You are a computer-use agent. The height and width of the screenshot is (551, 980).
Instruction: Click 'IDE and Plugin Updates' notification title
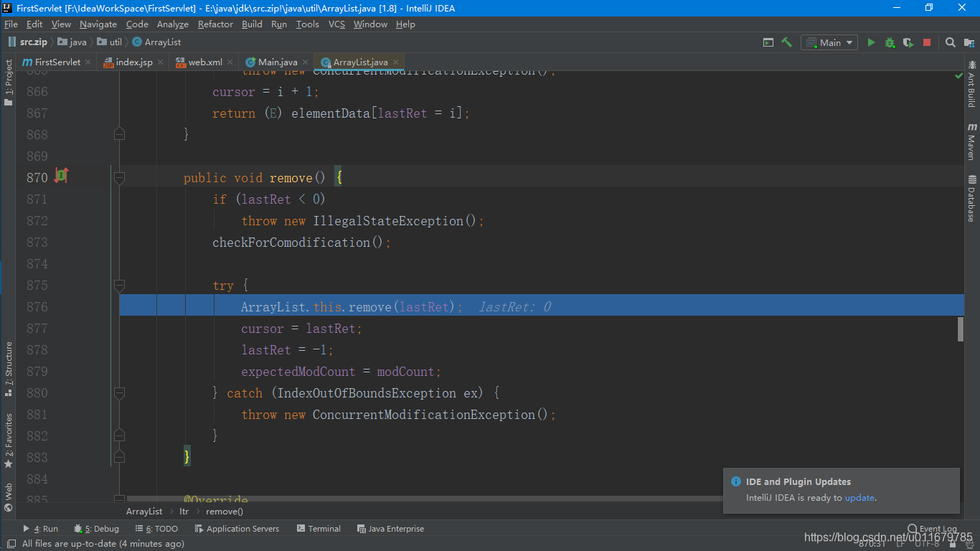click(x=798, y=482)
